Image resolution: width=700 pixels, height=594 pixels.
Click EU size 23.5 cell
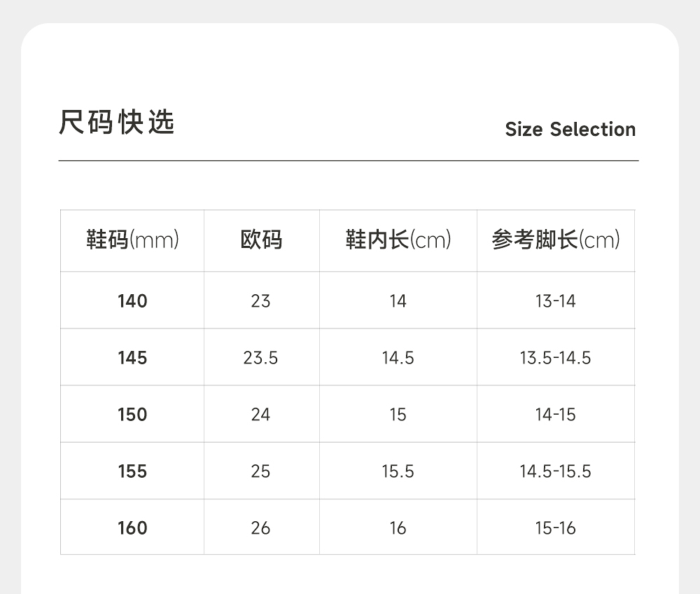click(x=260, y=358)
